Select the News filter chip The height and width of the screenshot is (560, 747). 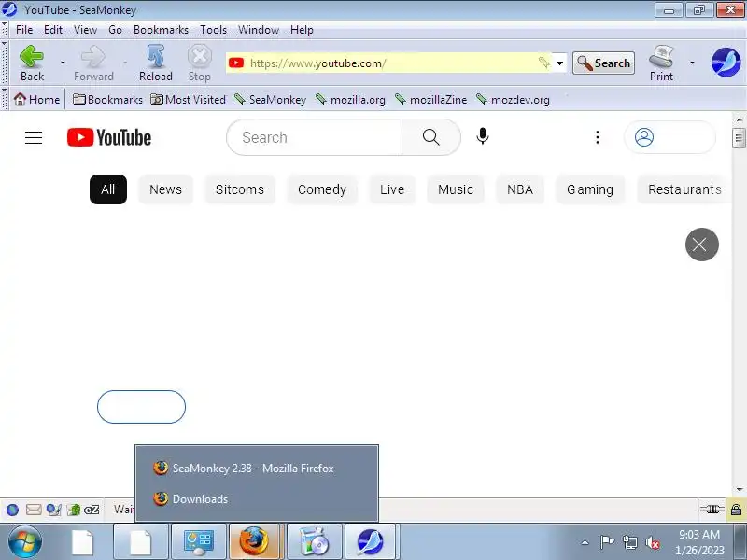(x=166, y=189)
